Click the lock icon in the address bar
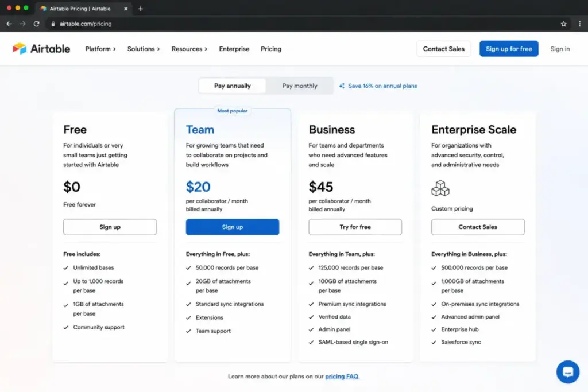The height and width of the screenshot is (392, 588). tap(53, 24)
